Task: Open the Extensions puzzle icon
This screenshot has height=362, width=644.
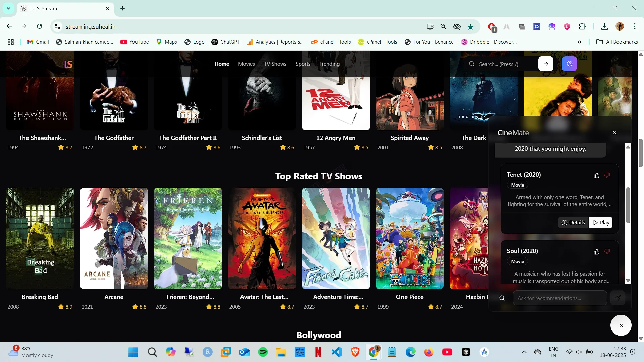Action: (582, 26)
